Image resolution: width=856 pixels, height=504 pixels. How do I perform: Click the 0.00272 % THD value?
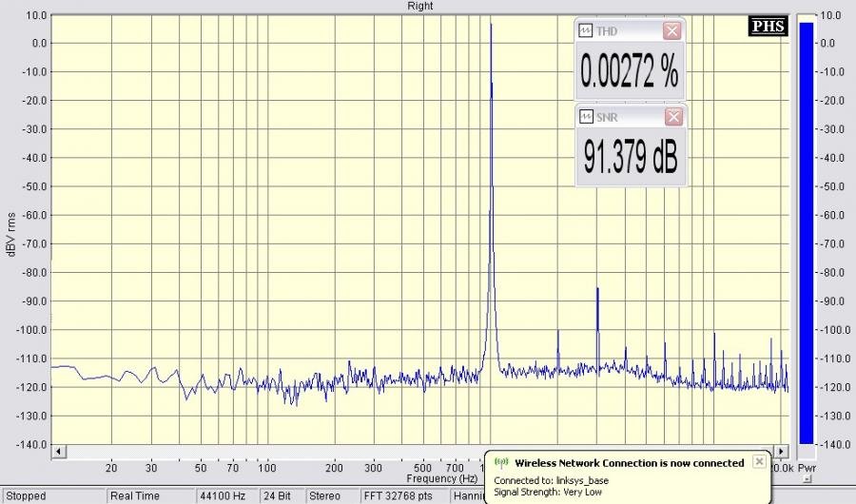(x=630, y=73)
